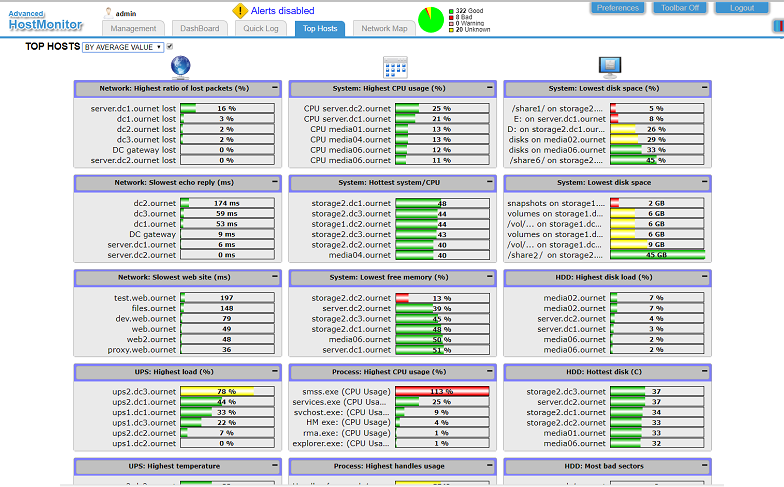Click the yellow Alerts disabled warning icon

click(x=240, y=11)
